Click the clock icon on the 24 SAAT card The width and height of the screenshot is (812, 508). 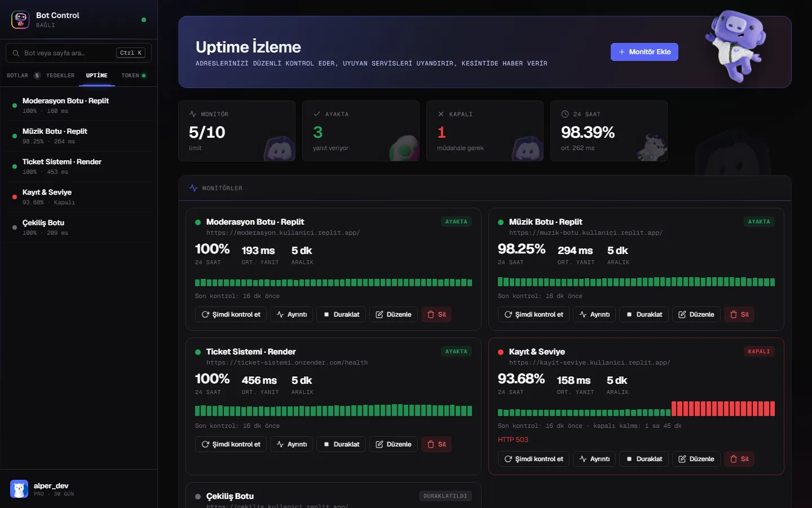(x=565, y=114)
